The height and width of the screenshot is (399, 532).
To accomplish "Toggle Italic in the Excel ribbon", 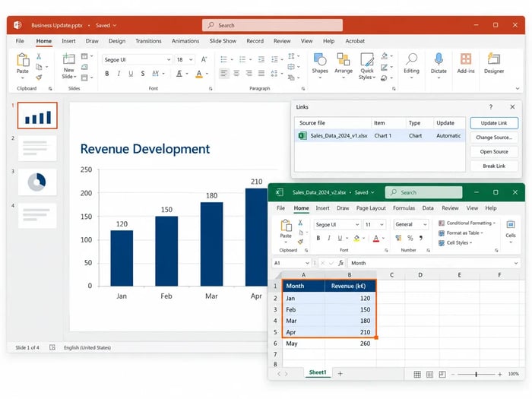I will (329, 238).
